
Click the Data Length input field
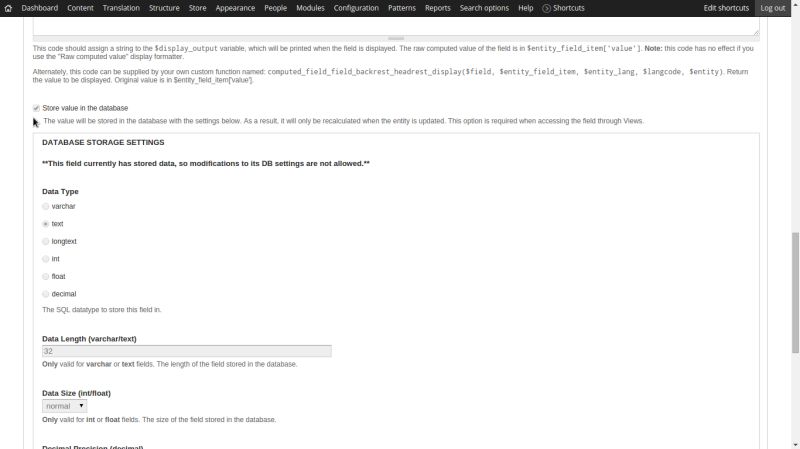[187, 351]
